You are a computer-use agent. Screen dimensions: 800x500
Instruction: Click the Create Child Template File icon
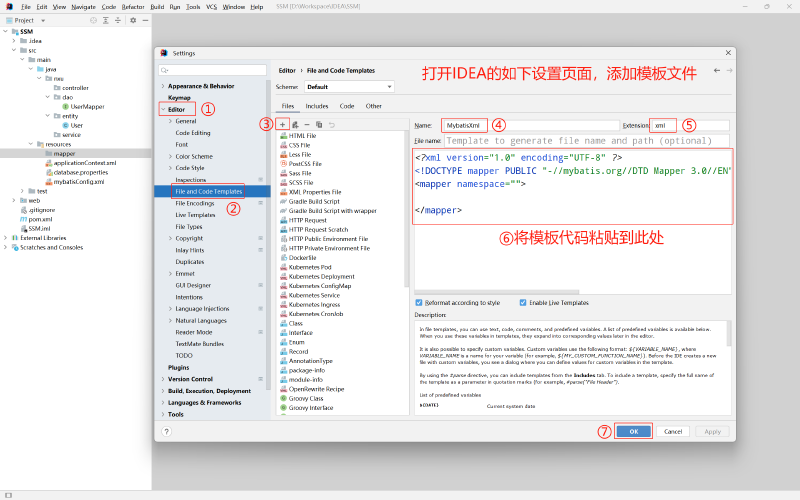click(295, 124)
